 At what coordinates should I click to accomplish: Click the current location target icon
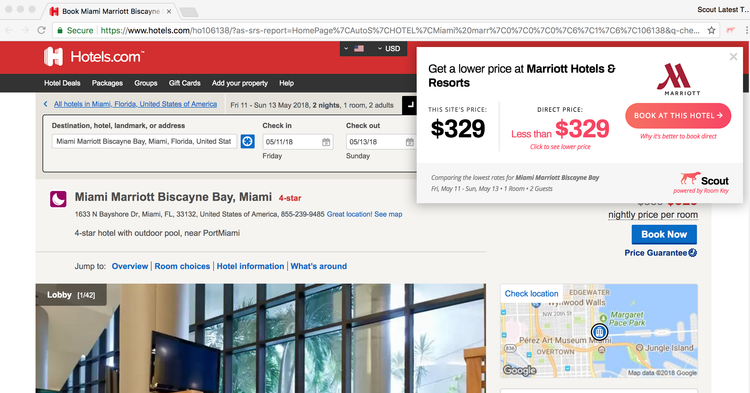247,142
